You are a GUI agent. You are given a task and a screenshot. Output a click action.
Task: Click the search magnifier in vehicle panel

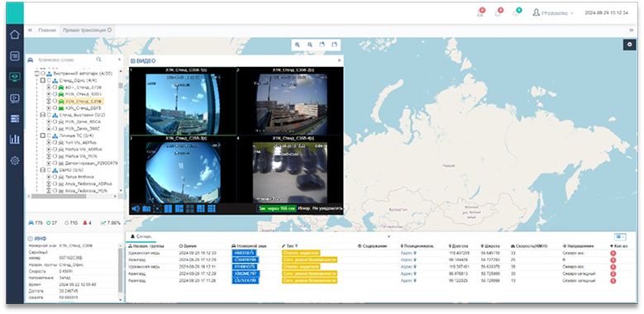coord(98,59)
